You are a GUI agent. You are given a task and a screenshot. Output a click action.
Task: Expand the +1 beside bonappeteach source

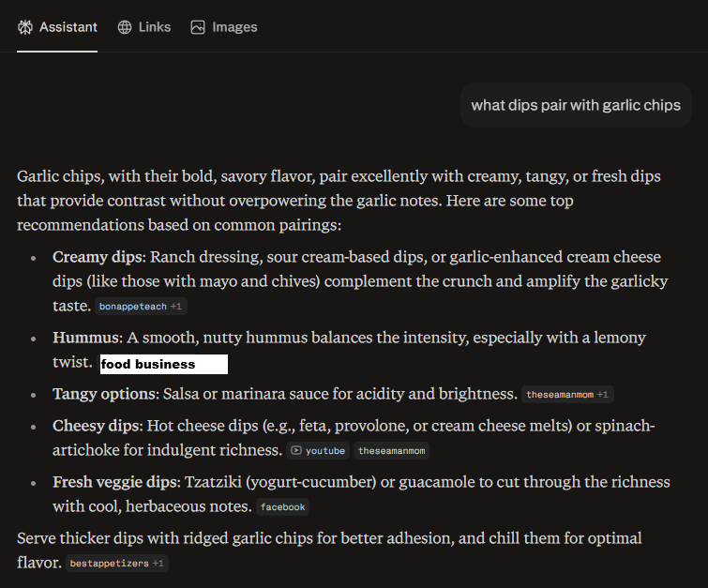[x=177, y=307]
